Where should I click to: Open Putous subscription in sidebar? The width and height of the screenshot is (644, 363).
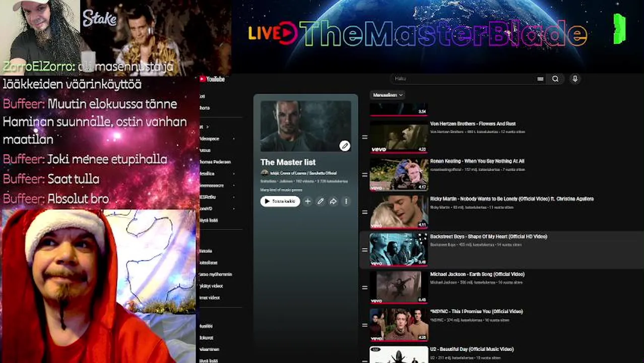[205, 150]
